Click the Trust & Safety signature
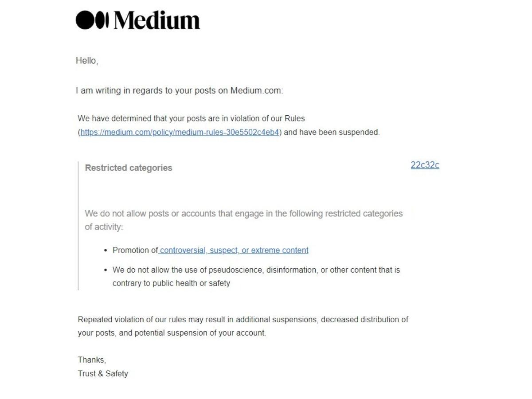The image size is (532, 399). 103,373
